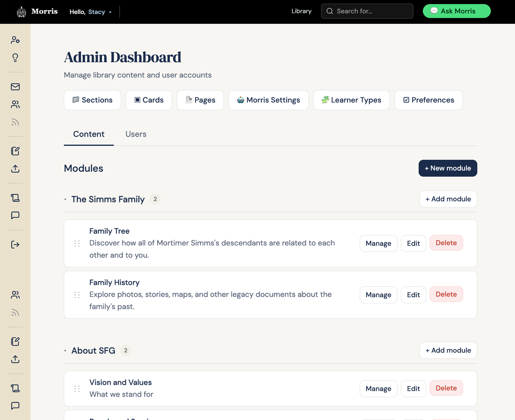515x420 pixels.
Task: Click the lightbulb ideas icon in the sidebar
Action: pyautogui.click(x=15, y=57)
